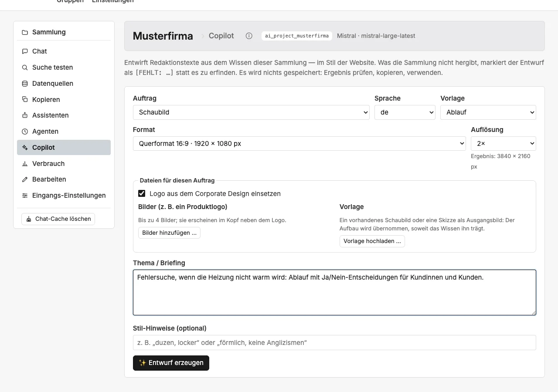Go to Agenten in the sidebar

tap(64, 132)
